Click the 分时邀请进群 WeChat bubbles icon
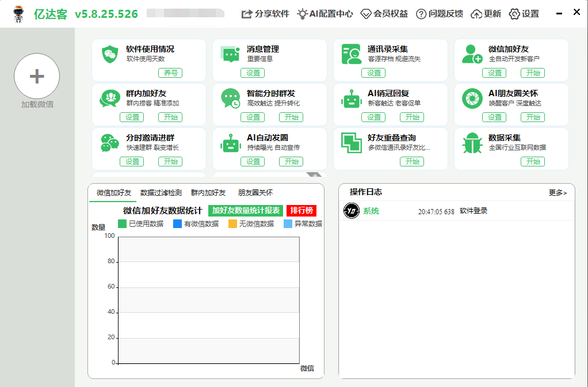Viewport: 588px width, 387px height. 110,143
